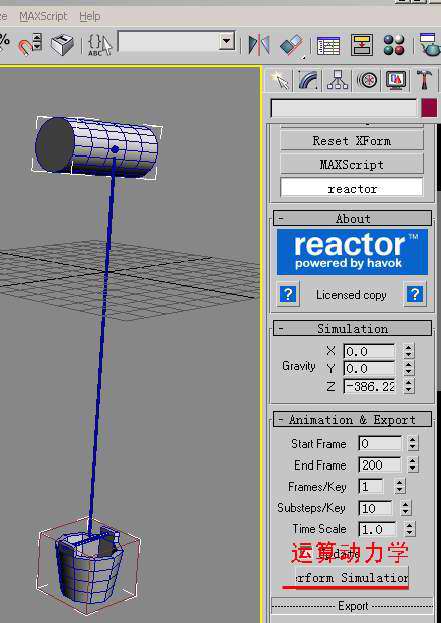Screen dimensions: 441x623
Task: Collapse the Animation & Export rollout
Action: click(352, 420)
